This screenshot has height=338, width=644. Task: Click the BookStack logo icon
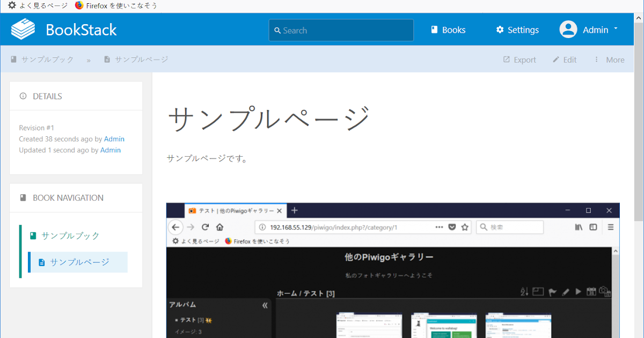click(x=24, y=29)
